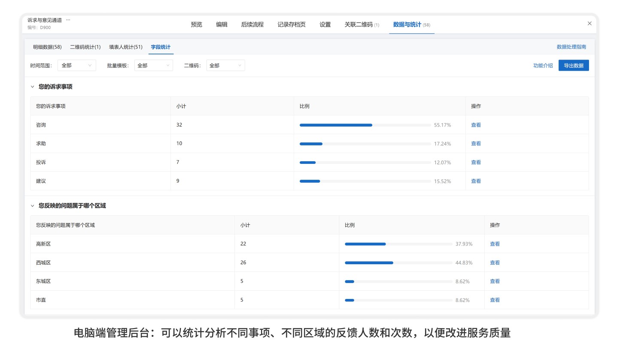Click 查看 in the 建议 row

[476, 181]
